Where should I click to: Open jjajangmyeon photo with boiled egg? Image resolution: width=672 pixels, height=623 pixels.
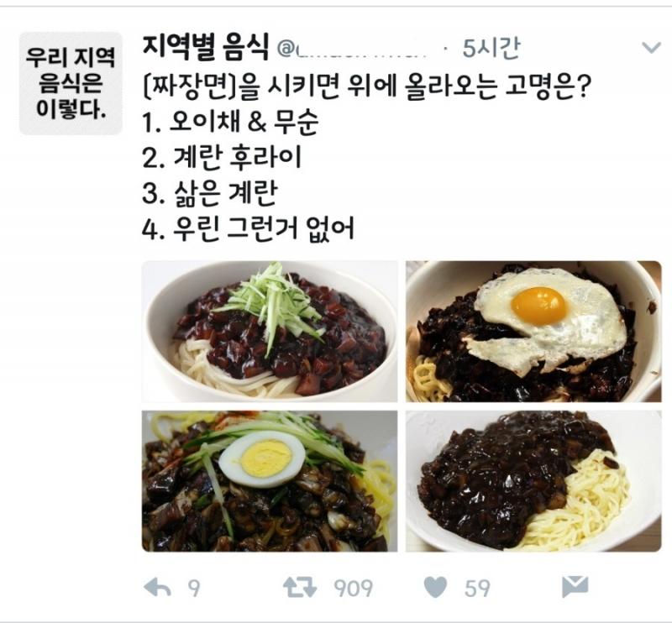[270, 481]
